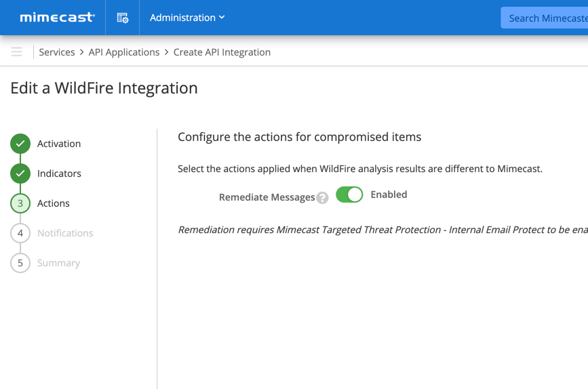Click the Edit a WildFire Integration heading
Screen dimensions: 588x389
tap(104, 88)
